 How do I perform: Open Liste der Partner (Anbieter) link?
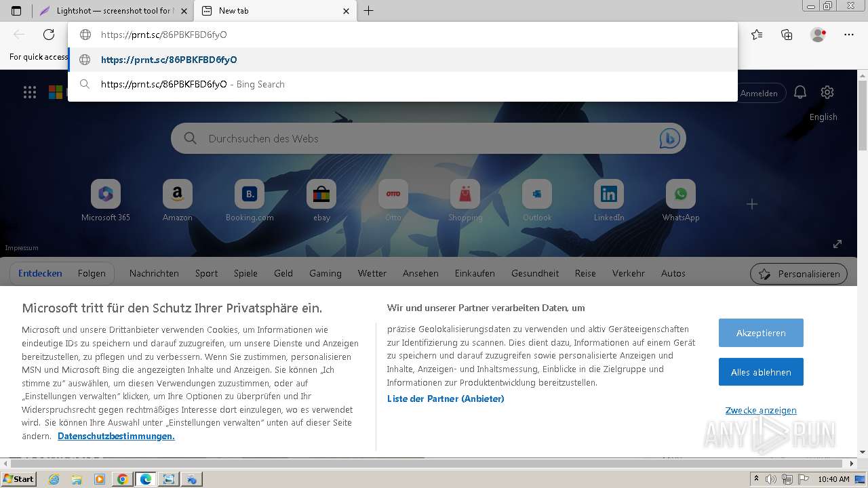coord(446,399)
